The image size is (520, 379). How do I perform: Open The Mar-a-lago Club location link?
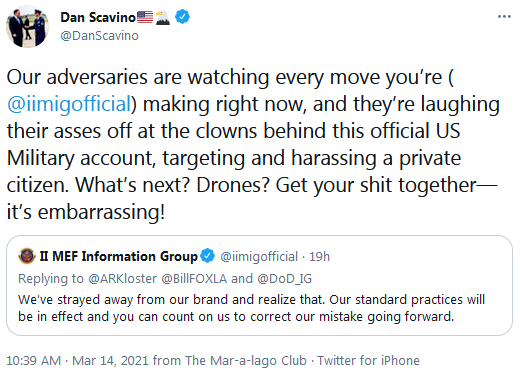pos(246,361)
